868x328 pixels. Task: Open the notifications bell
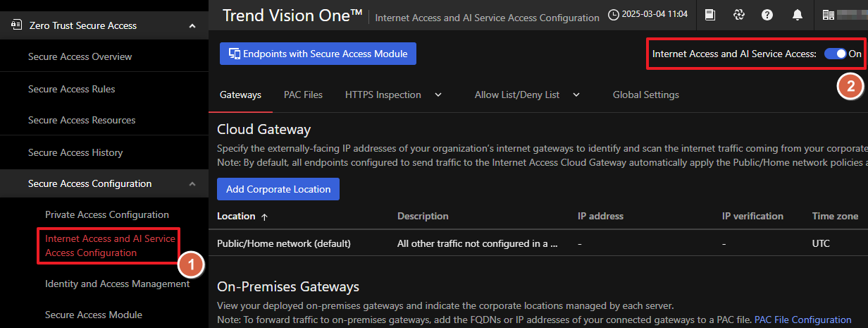tap(798, 15)
